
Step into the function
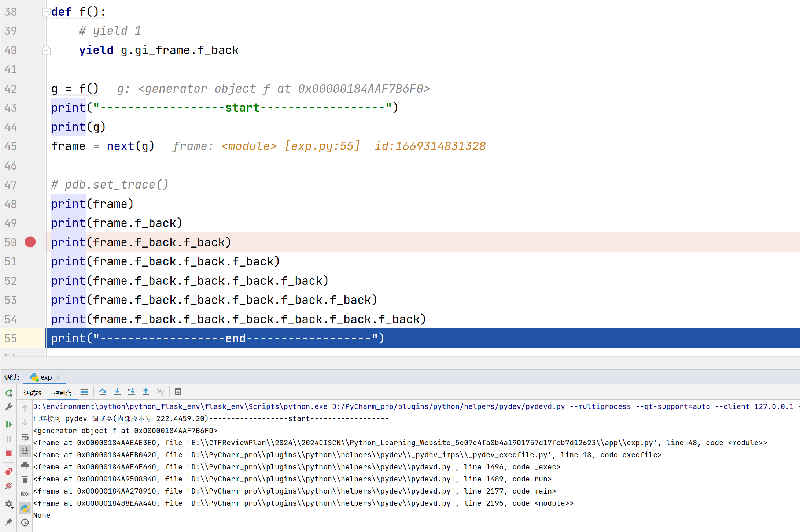(x=117, y=392)
